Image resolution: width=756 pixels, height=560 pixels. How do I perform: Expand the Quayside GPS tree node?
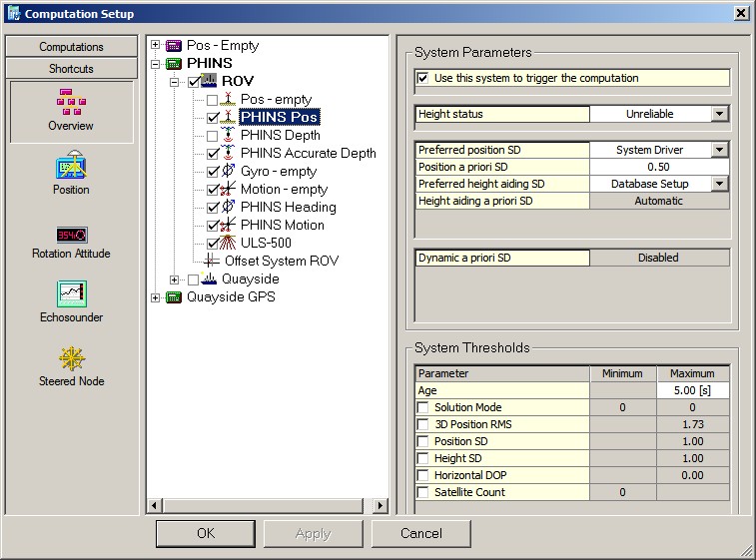pos(155,297)
